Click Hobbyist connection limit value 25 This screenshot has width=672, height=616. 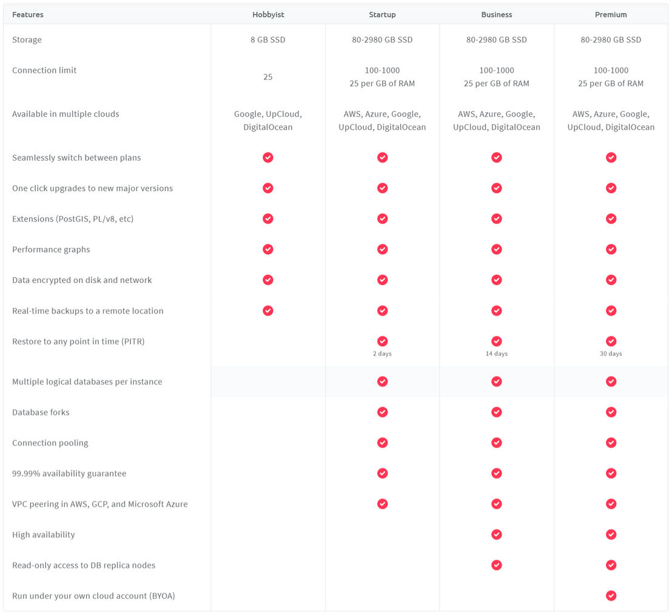pyautogui.click(x=268, y=77)
